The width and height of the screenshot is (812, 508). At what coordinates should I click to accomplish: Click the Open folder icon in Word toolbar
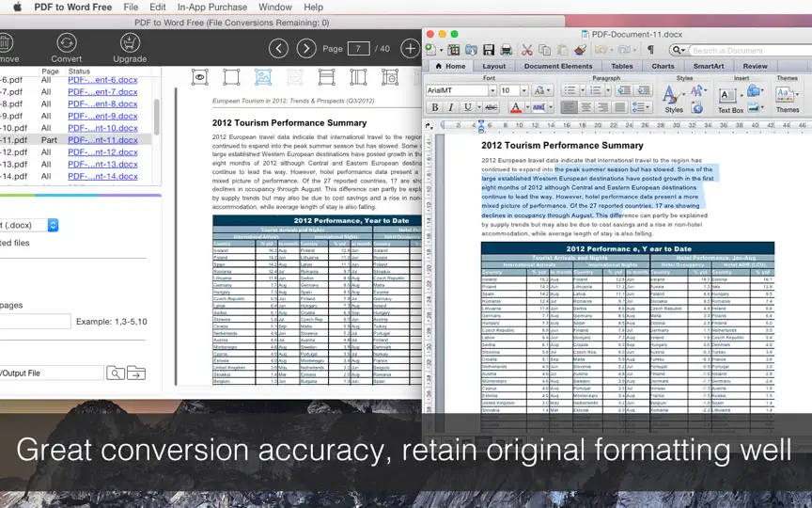coord(471,50)
